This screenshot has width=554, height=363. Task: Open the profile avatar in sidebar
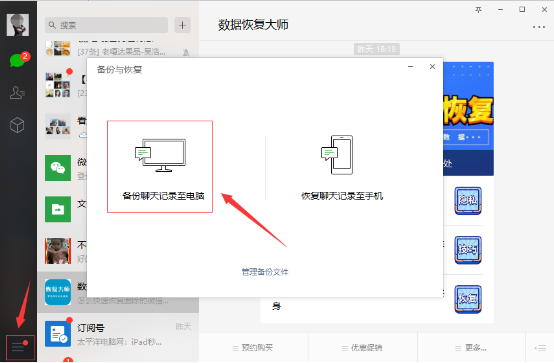[18, 25]
